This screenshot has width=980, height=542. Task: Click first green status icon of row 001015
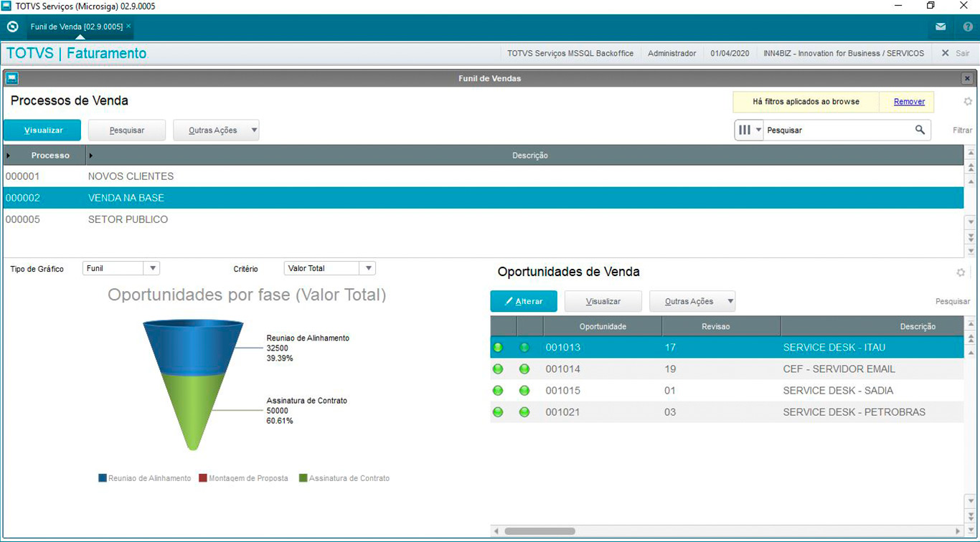[498, 391]
